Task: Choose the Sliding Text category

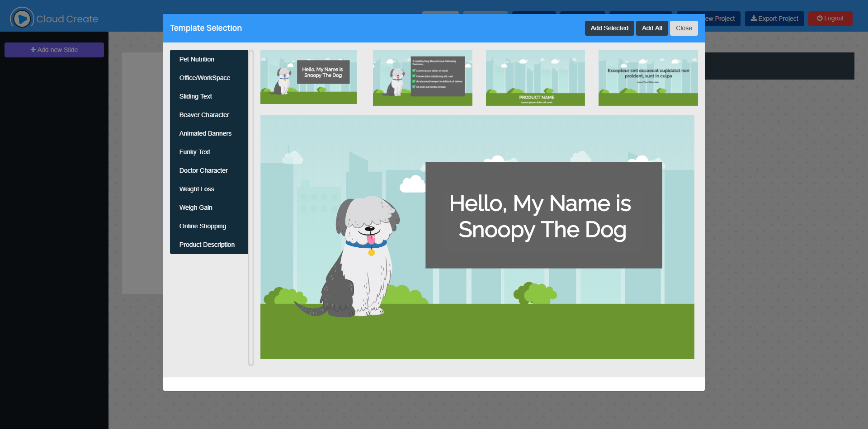Action: 195,96
